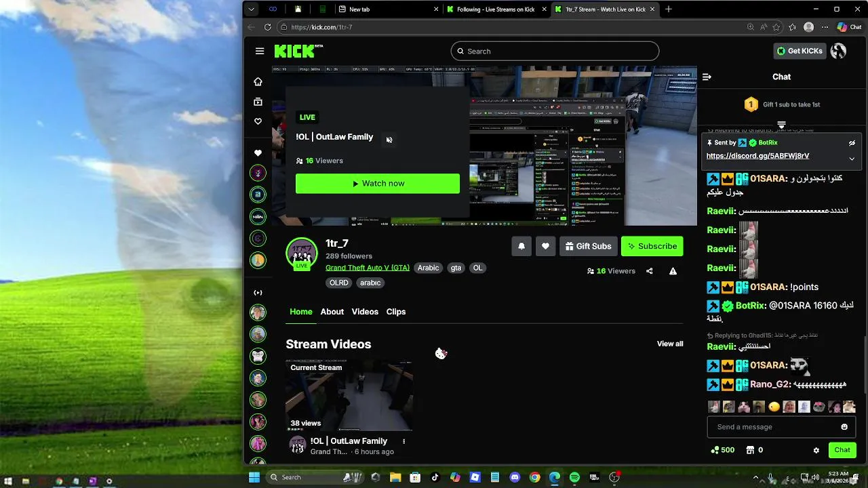Open the Kick hamburger menu
Viewport: 868px width, 488px height.
(260, 51)
